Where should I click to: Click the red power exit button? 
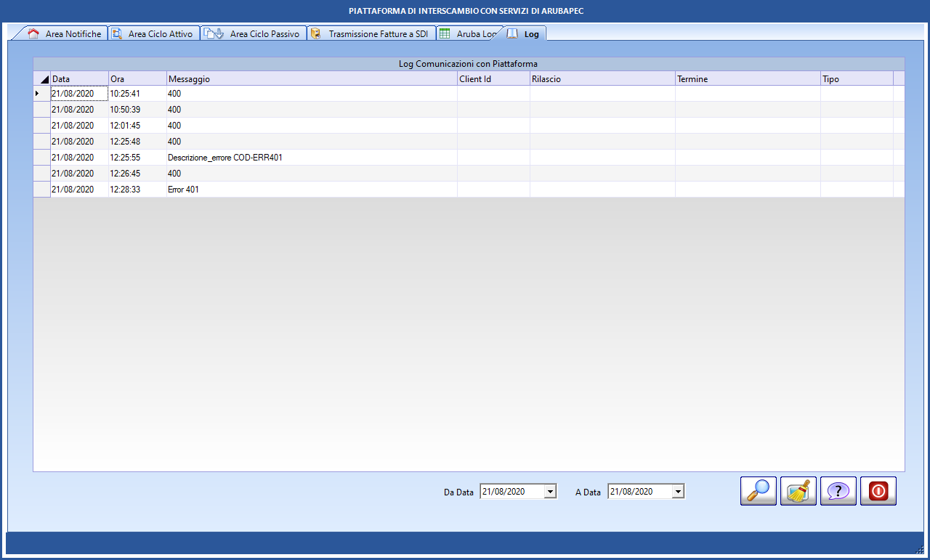point(878,491)
